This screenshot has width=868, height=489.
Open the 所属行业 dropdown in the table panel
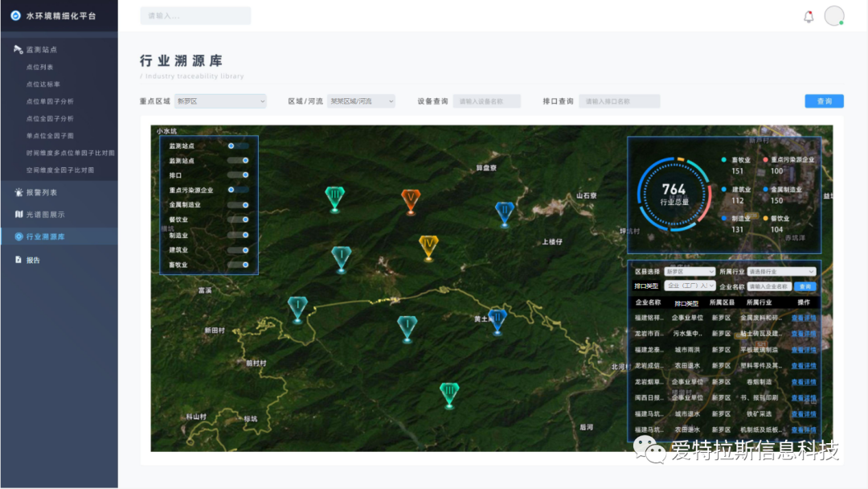(781, 272)
